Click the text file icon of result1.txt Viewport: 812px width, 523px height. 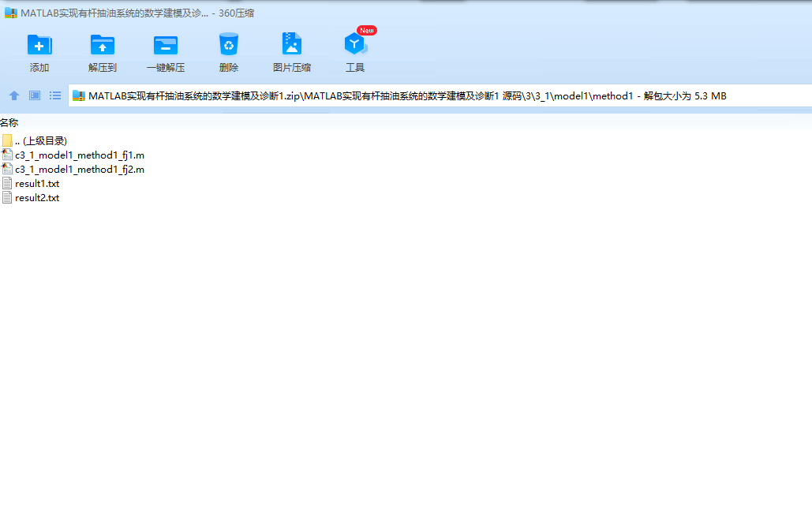pos(7,183)
